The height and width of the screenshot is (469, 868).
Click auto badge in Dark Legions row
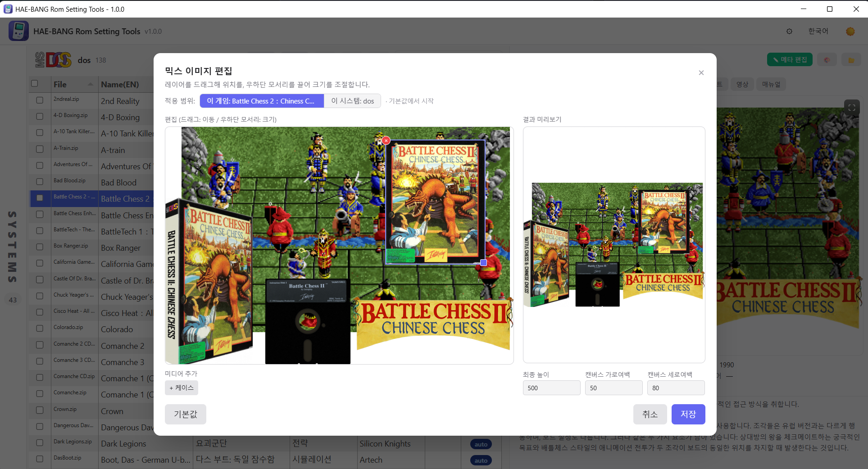point(481,444)
